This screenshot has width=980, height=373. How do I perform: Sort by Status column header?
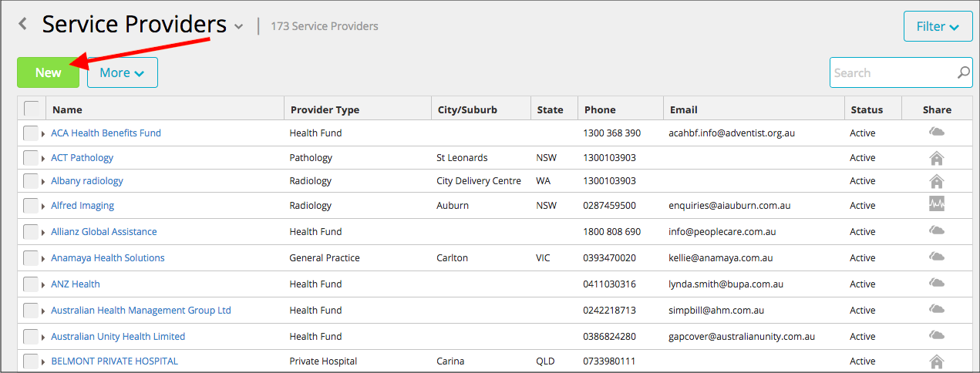pos(867,109)
